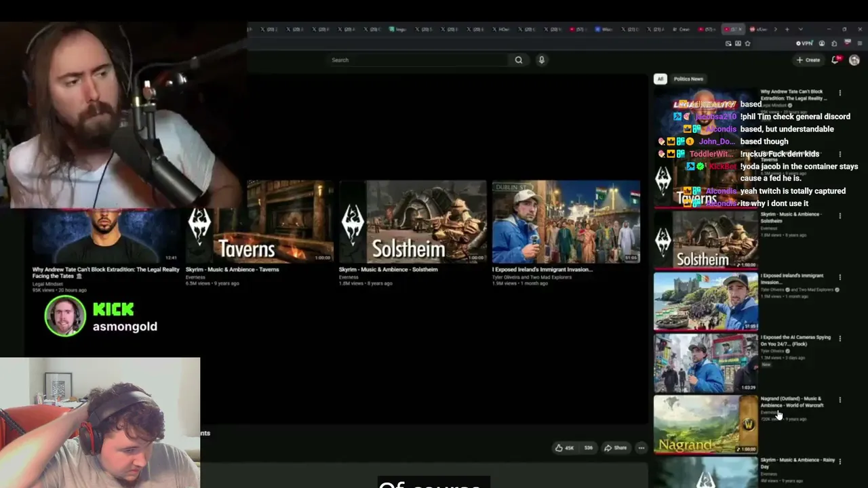Click the 'asmongold' Kick channel name

(x=125, y=327)
